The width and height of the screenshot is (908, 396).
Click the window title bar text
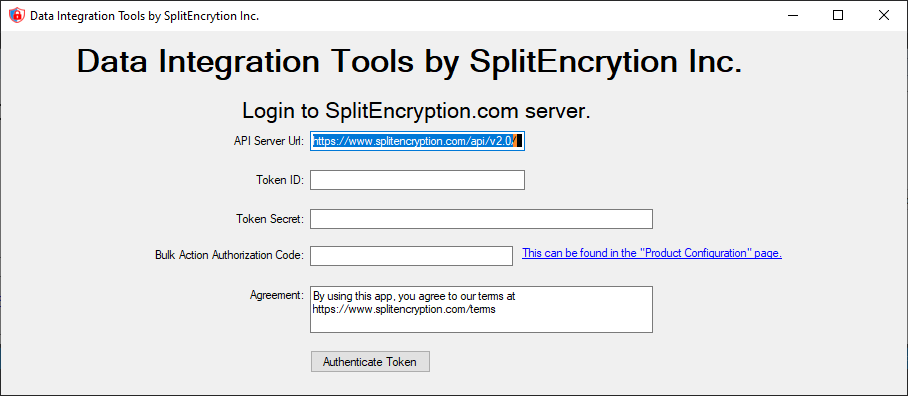point(144,16)
